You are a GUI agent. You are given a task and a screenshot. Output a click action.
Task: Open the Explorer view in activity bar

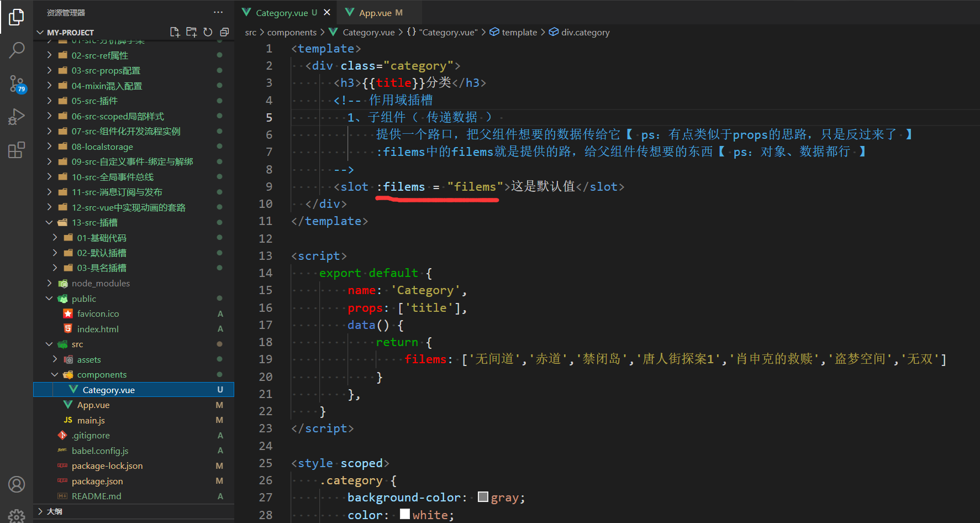(17, 17)
